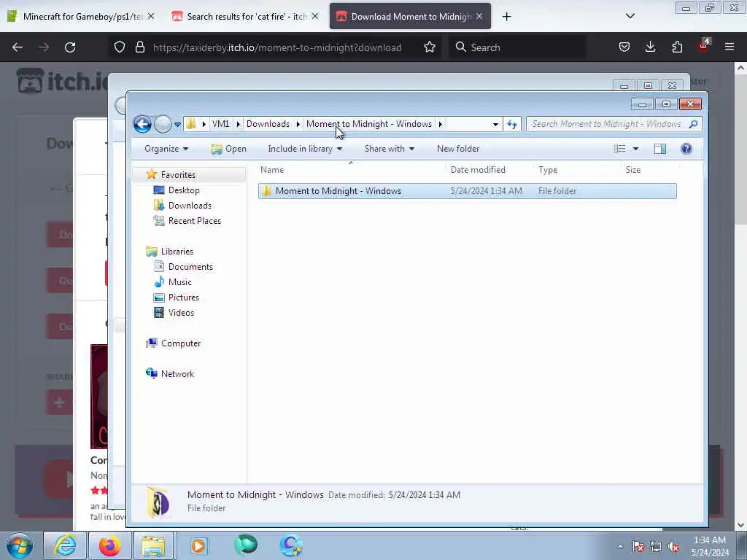Open Downloads in navigation pane

tap(190, 205)
